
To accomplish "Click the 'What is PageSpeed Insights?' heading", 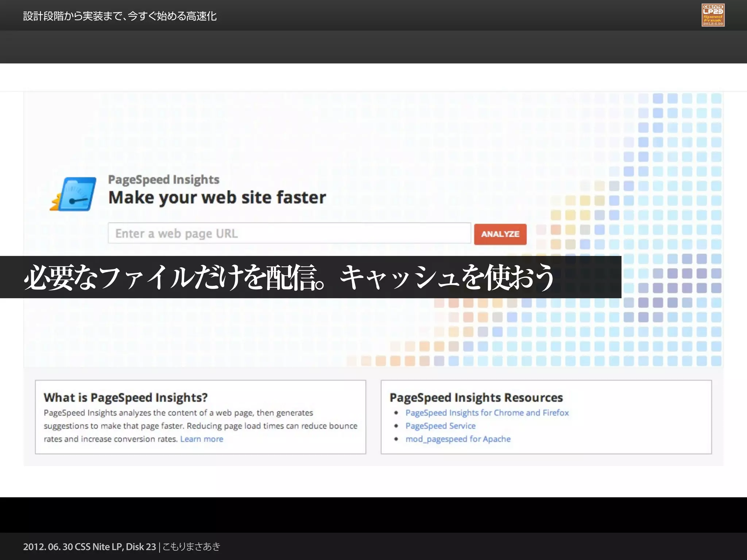I will pos(125,397).
